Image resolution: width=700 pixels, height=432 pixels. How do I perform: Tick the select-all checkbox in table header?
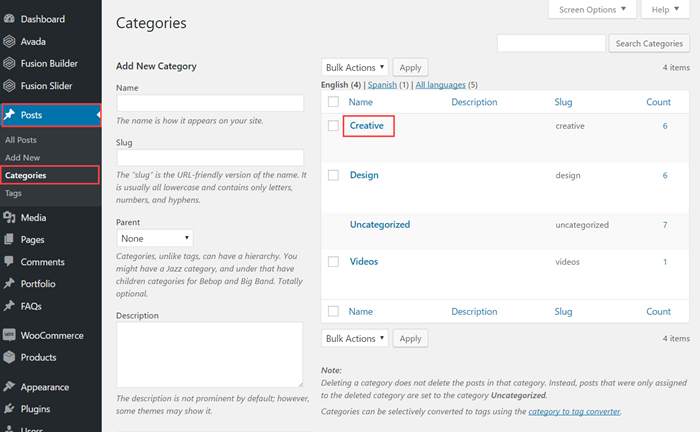tap(333, 102)
